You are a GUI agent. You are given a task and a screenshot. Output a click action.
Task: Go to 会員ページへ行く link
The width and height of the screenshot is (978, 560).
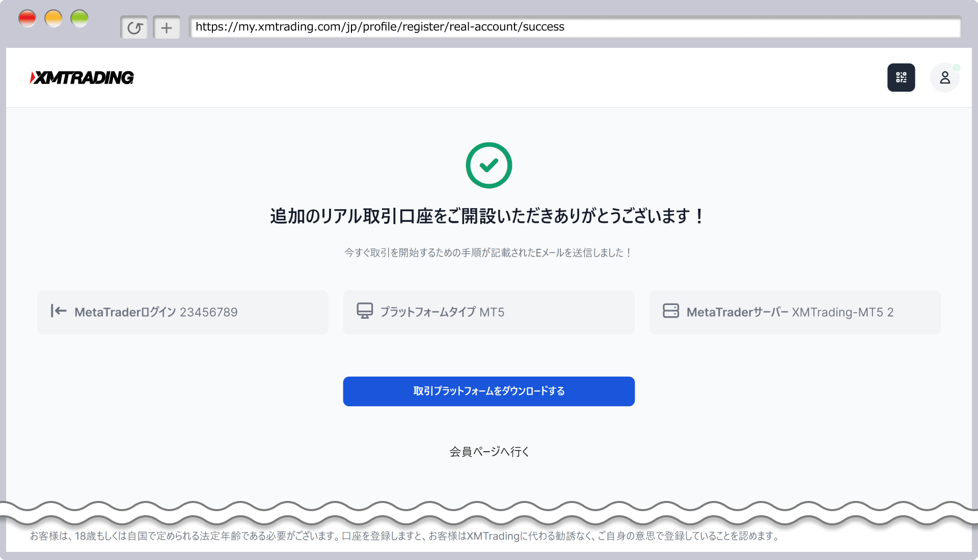[488, 452]
